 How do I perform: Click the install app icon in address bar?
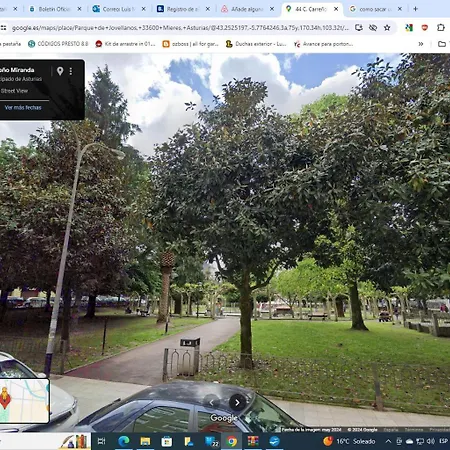(359, 28)
